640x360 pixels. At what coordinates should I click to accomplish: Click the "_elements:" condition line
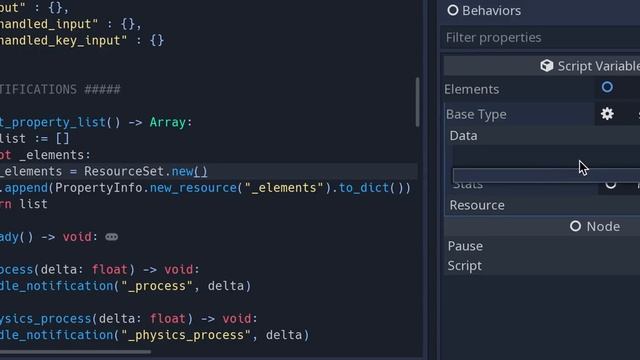point(45,155)
